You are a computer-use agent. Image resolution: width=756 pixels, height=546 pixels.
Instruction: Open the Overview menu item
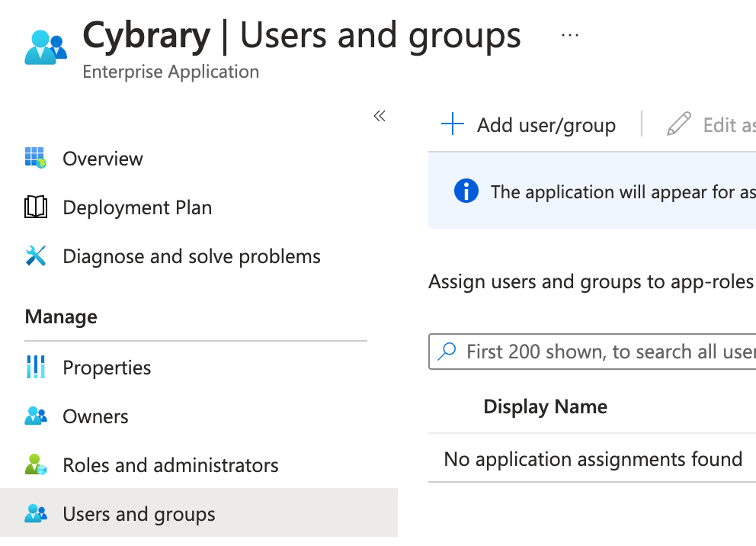click(103, 159)
